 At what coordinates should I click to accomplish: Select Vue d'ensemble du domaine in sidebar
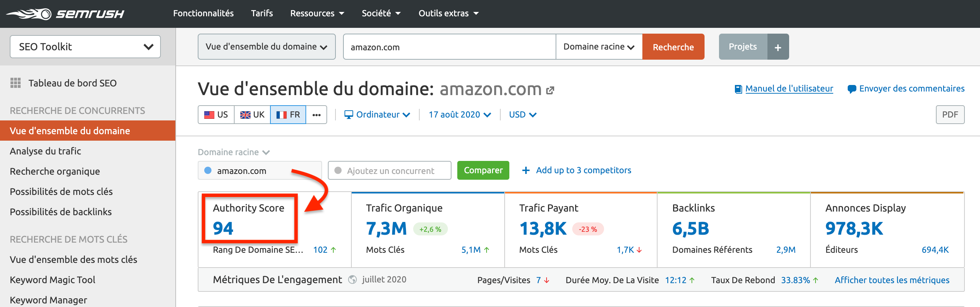(87, 131)
